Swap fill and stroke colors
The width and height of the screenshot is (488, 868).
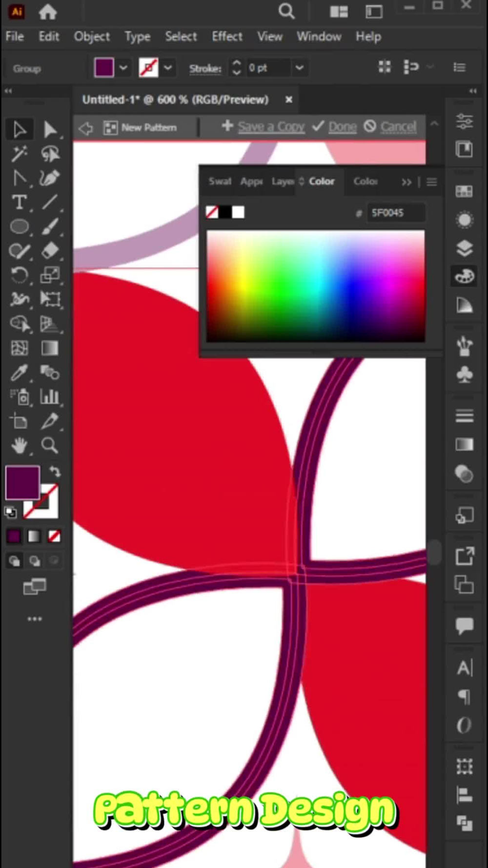tap(55, 472)
